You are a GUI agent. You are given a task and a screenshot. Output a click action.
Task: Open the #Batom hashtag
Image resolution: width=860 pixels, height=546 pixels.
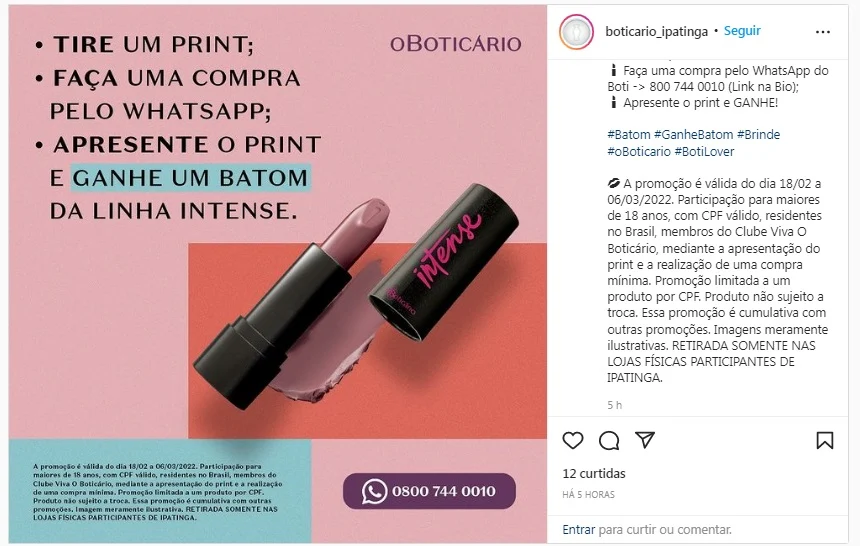tap(629, 134)
